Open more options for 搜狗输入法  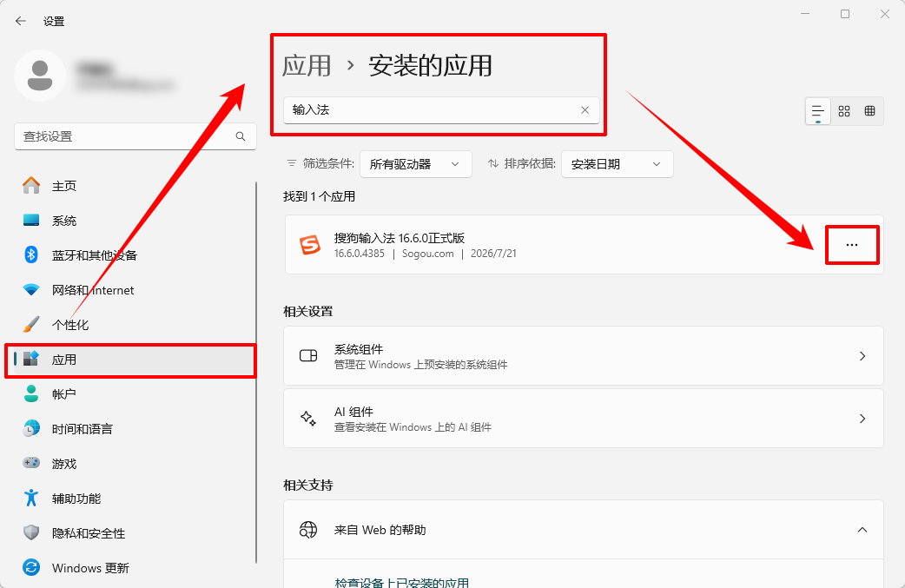click(852, 245)
